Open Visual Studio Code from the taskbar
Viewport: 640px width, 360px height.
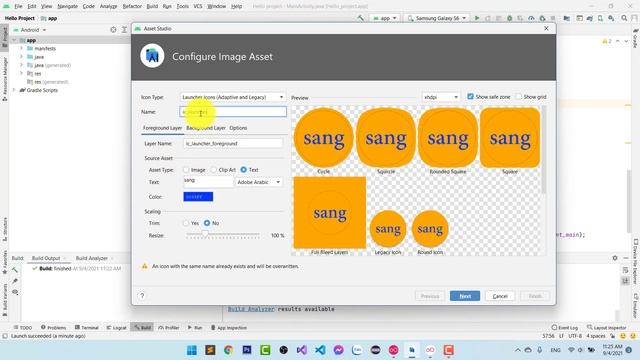320,350
